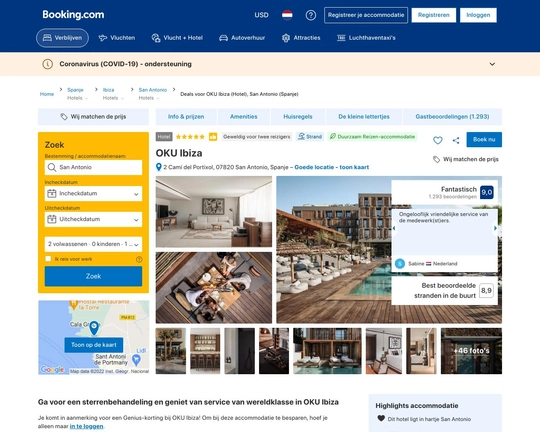Click the blue Zoek search button

(93, 276)
